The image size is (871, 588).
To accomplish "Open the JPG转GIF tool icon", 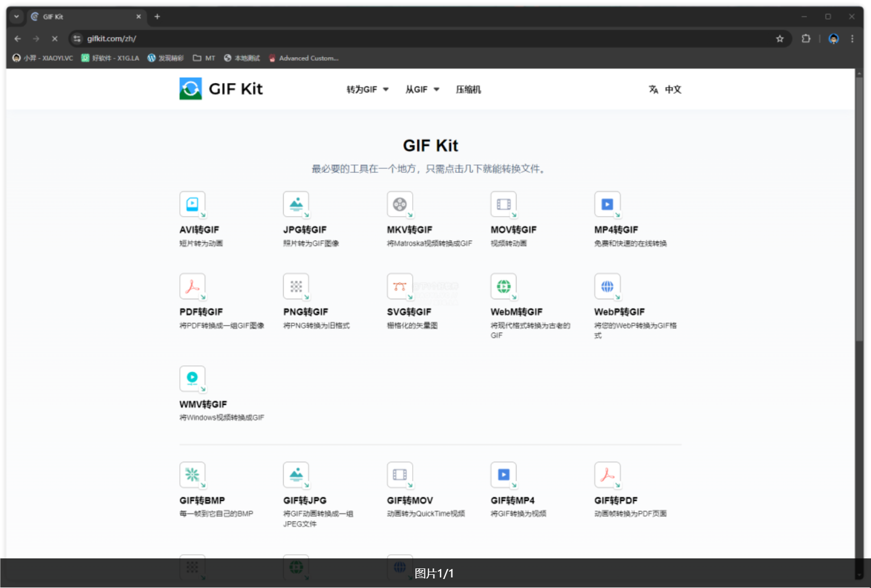I will (296, 204).
